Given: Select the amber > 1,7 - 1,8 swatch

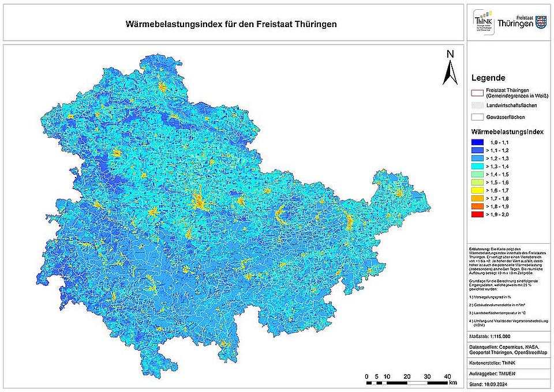Looking at the screenshot, I should point(477,199).
